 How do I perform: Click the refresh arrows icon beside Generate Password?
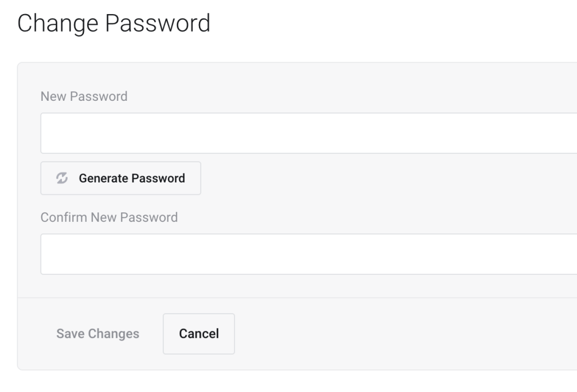[x=62, y=178]
